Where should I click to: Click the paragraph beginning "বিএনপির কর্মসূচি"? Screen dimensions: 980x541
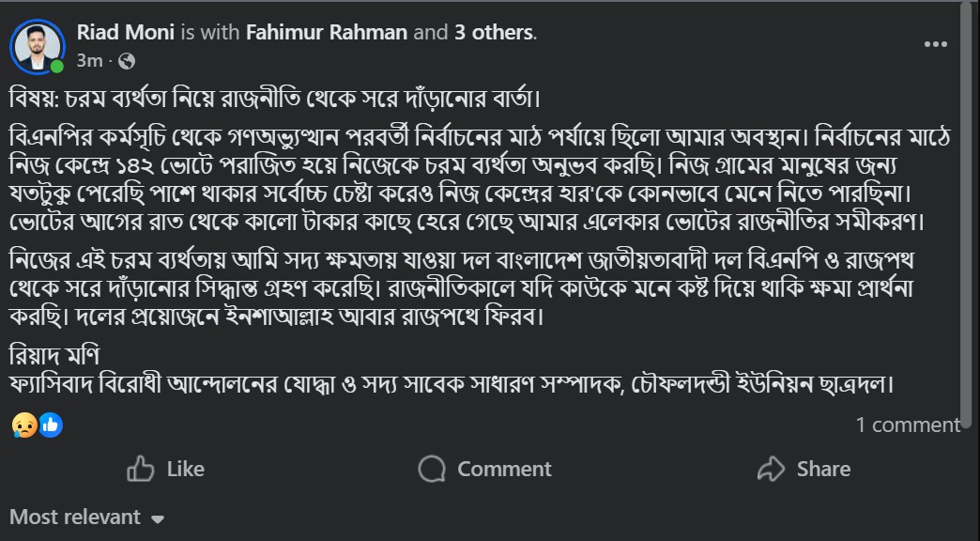coord(479,178)
